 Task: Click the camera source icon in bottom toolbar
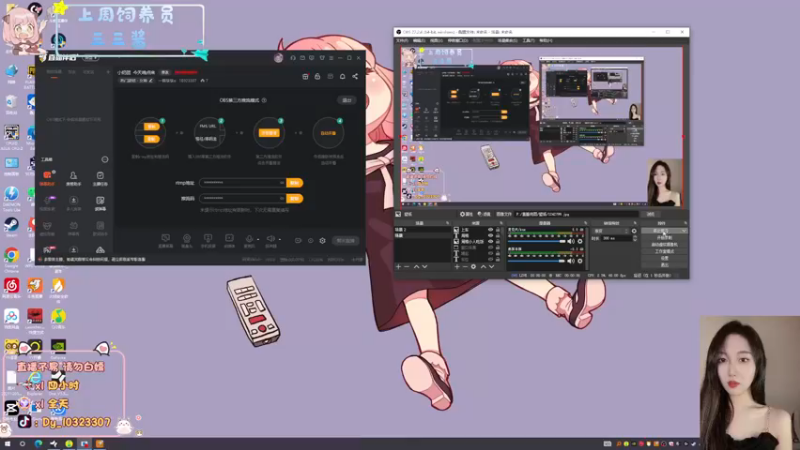pos(187,238)
